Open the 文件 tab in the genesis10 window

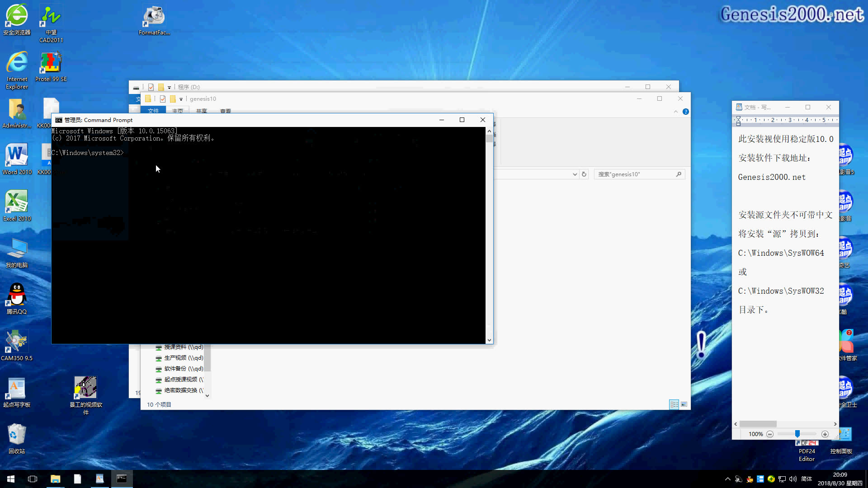pyautogui.click(x=153, y=111)
